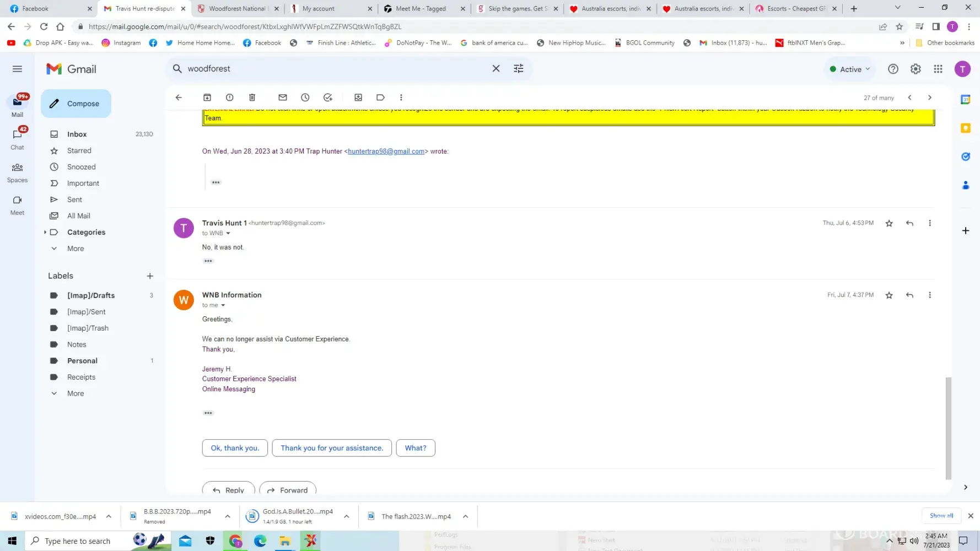This screenshot has width=980, height=551.
Task: Mark the conversation as unread
Action: click(283, 98)
